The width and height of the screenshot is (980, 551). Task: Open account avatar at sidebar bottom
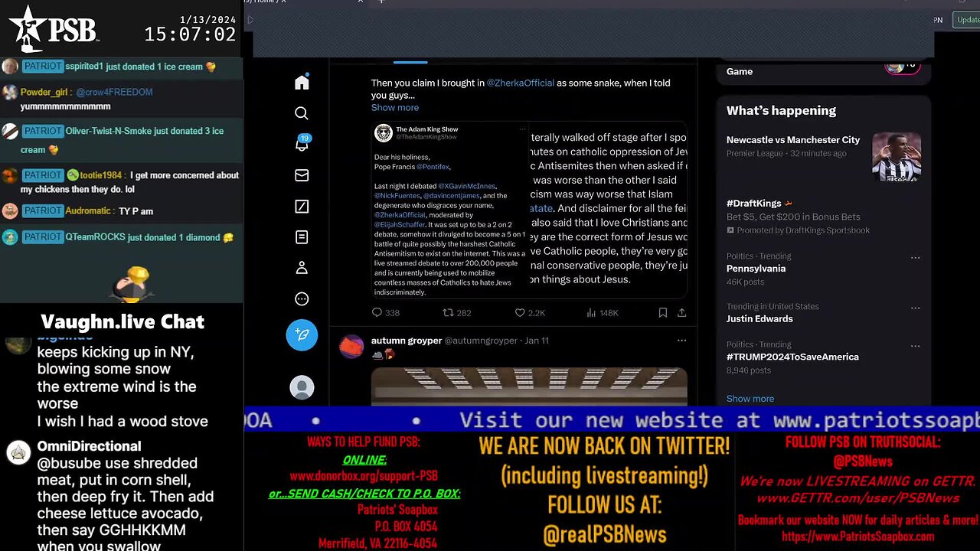(x=302, y=388)
